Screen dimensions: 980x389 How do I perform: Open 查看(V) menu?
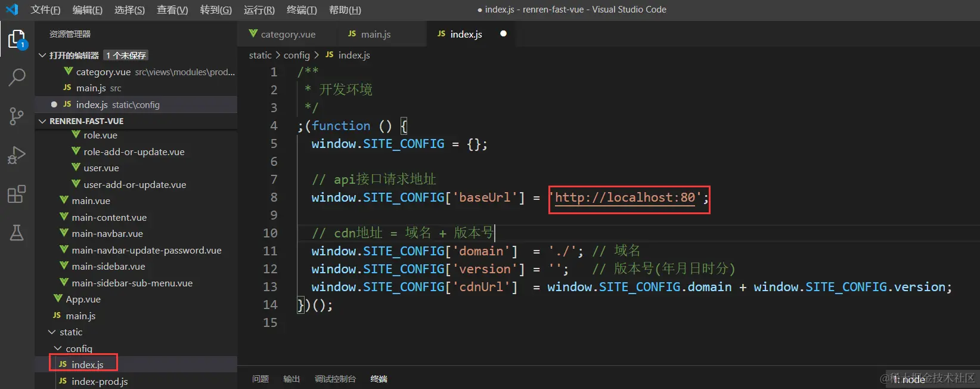[172, 10]
